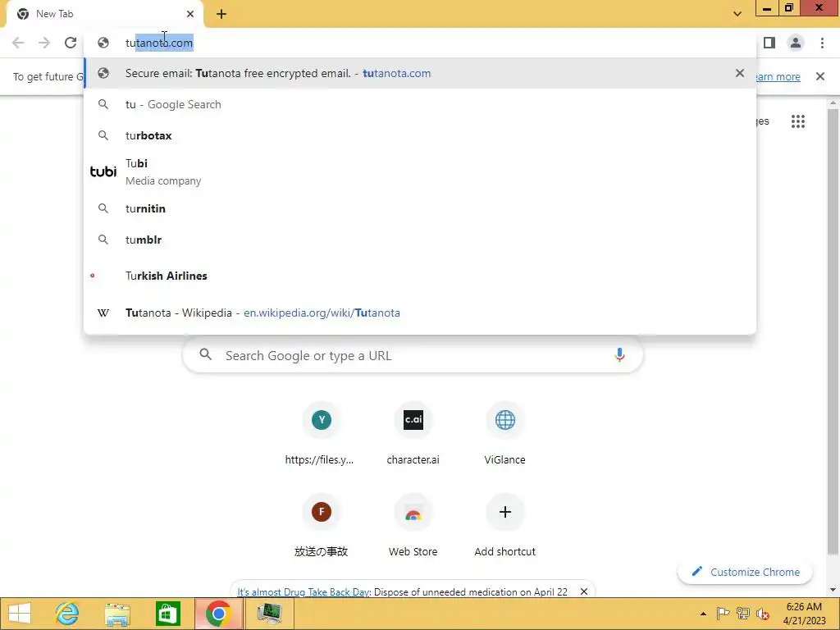Reload the page with the refresh icon
This screenshot has height=630, width=840.
[71, 43]
